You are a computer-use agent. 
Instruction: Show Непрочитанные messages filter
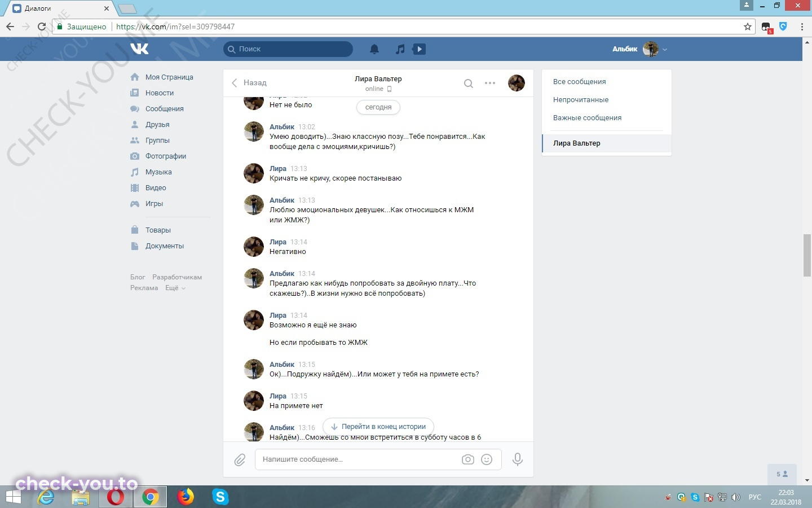click(x=607, y=100)
